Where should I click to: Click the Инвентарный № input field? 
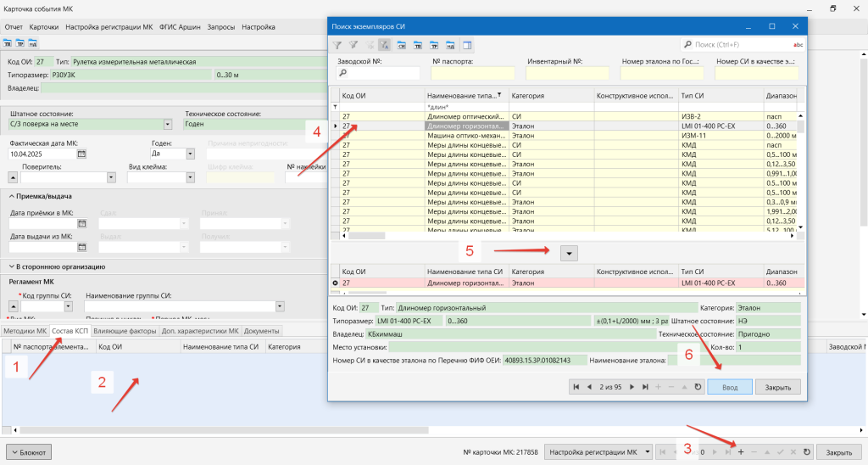tap(567, 73)
